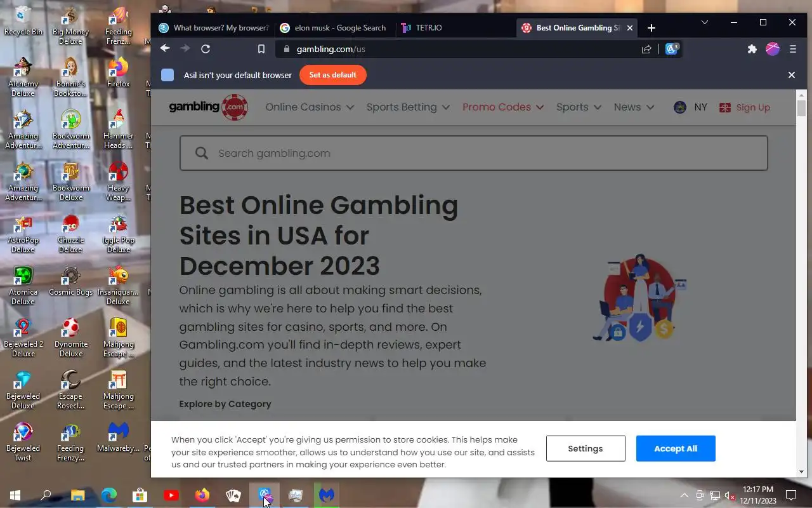Open Recycle Bin on desktop
812x508 pixels.
23,20
